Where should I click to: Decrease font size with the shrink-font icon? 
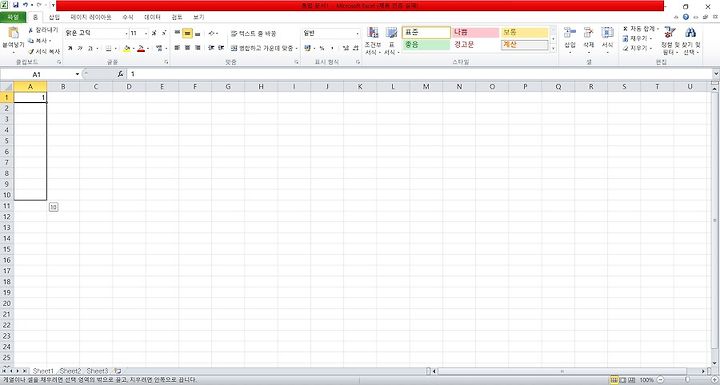(163, 33)
